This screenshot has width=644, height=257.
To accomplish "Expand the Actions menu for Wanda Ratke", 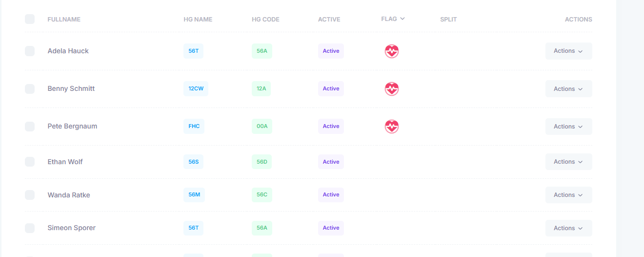I will click(568, 195).
